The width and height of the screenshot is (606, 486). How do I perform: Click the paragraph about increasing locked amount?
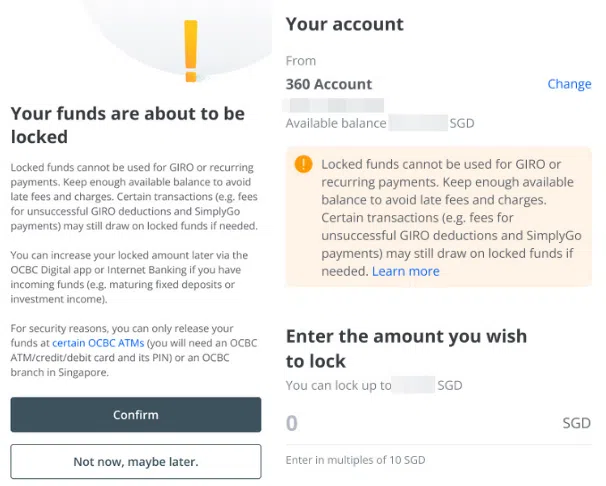pos(129,275)
